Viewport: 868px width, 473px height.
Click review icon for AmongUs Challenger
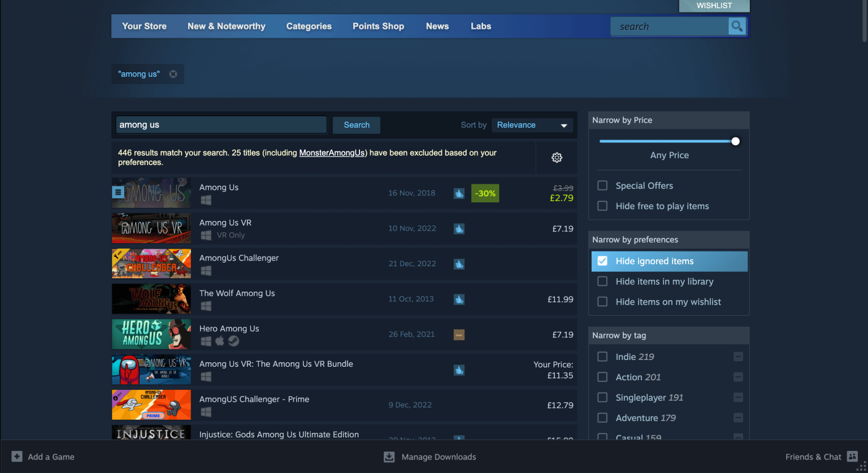coord(459,264)
